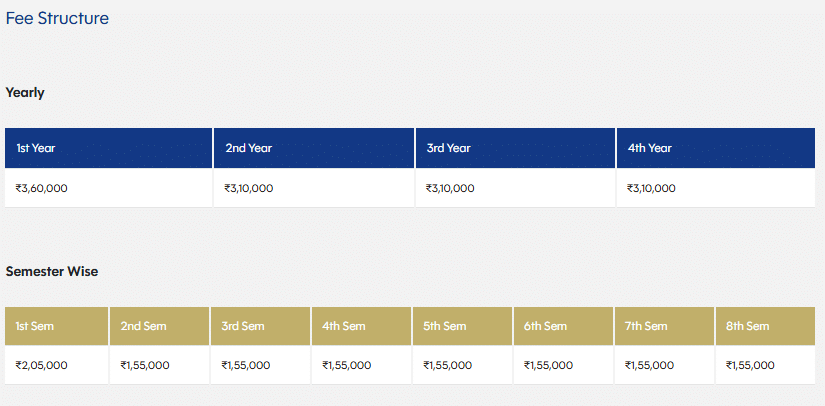Viewport: 825px width, 406px height.
Task: Select the 3rd Year column header
Action: click(x=448, y=148)
